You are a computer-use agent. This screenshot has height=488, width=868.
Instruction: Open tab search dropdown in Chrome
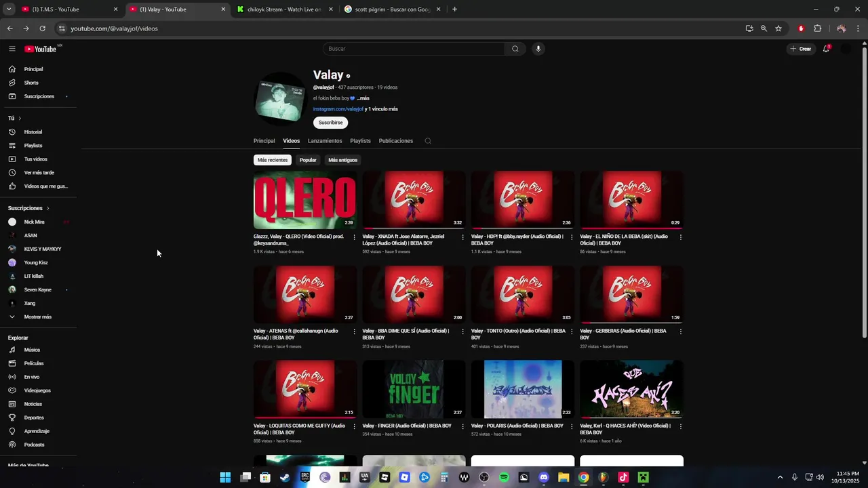click(9, 9)
